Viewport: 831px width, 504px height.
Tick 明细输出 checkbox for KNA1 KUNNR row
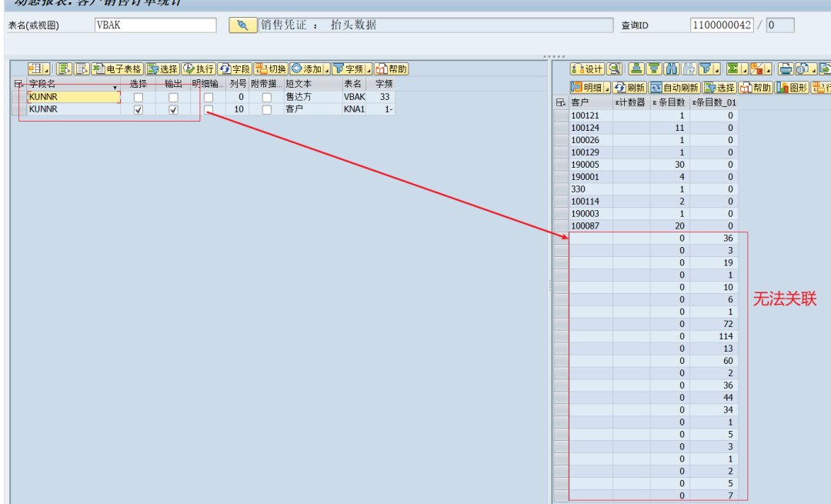(x=209, y=110)
